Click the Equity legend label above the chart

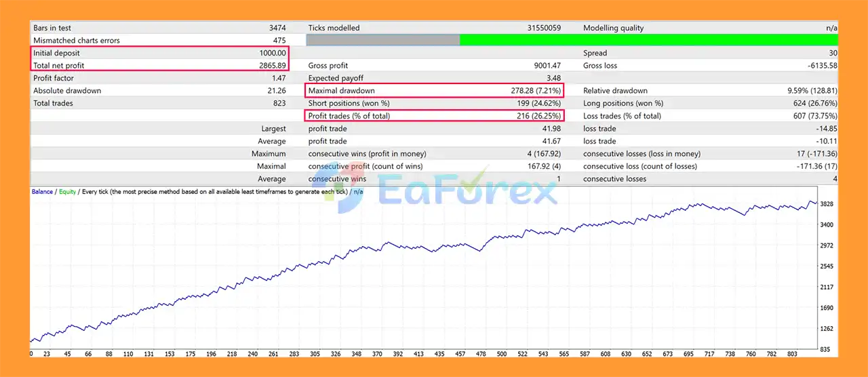(67, 192)
